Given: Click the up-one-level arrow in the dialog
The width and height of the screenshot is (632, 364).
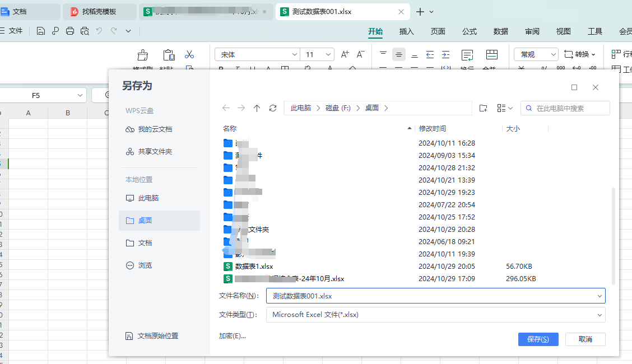Looking at the screenshot, I should pos(257,108).
